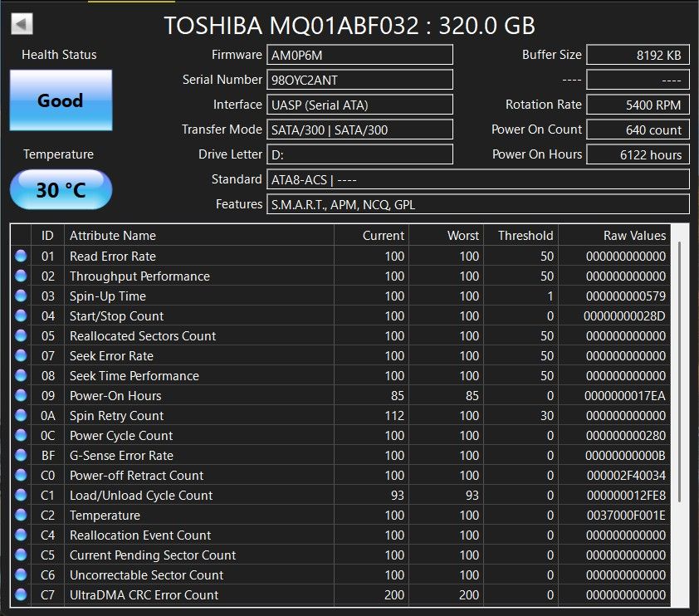Click the status orb for Reallocated Sectors Count

pos(21,335)
